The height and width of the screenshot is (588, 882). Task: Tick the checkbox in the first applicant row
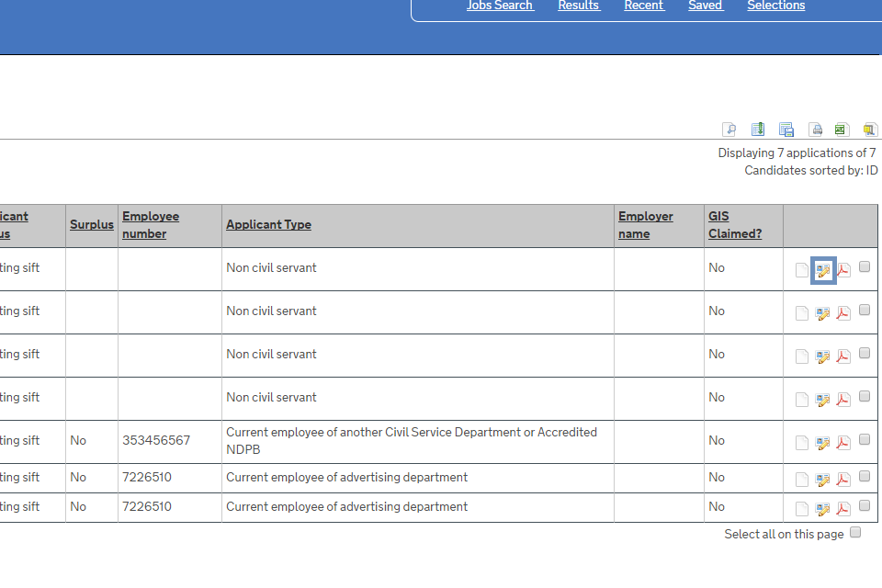[865, 267]
